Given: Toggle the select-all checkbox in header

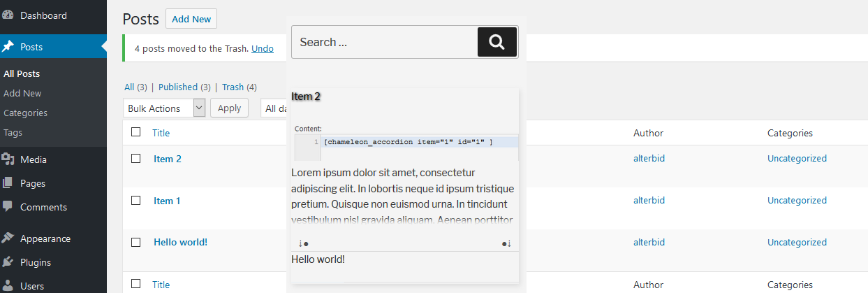Looking at the screenshot, I should click(136, 132).
